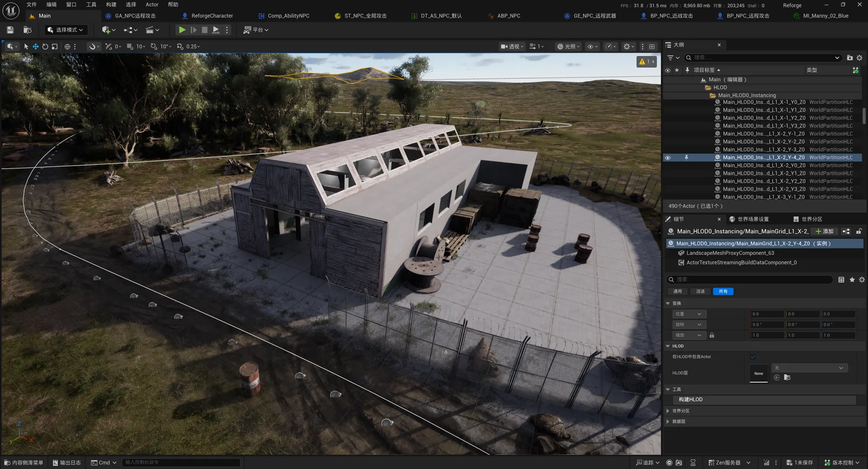Open the cinematics clapperboard dropdown
Screen dimensions: 868x469
coord(152,30)
